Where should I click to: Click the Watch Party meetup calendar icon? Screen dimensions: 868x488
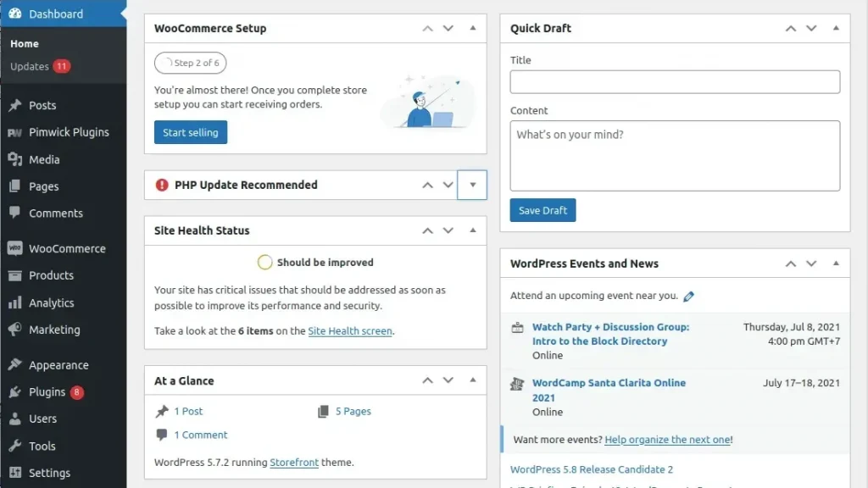click(517, 327)
